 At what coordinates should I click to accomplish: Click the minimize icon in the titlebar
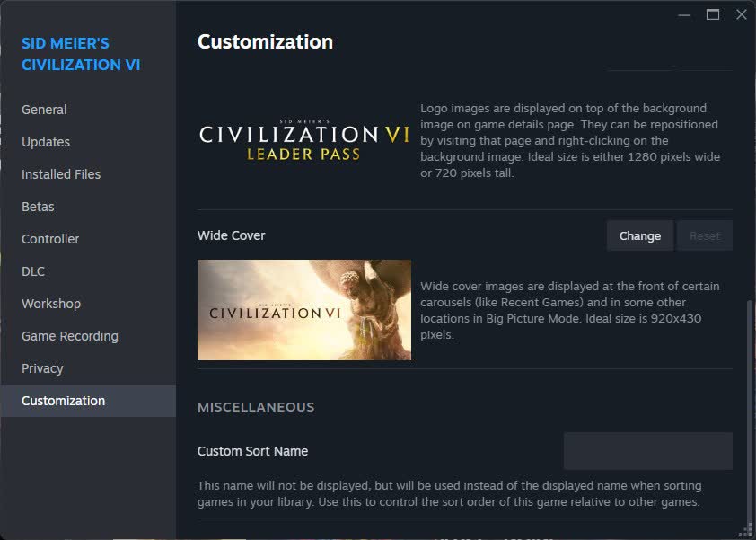point(683,14)
